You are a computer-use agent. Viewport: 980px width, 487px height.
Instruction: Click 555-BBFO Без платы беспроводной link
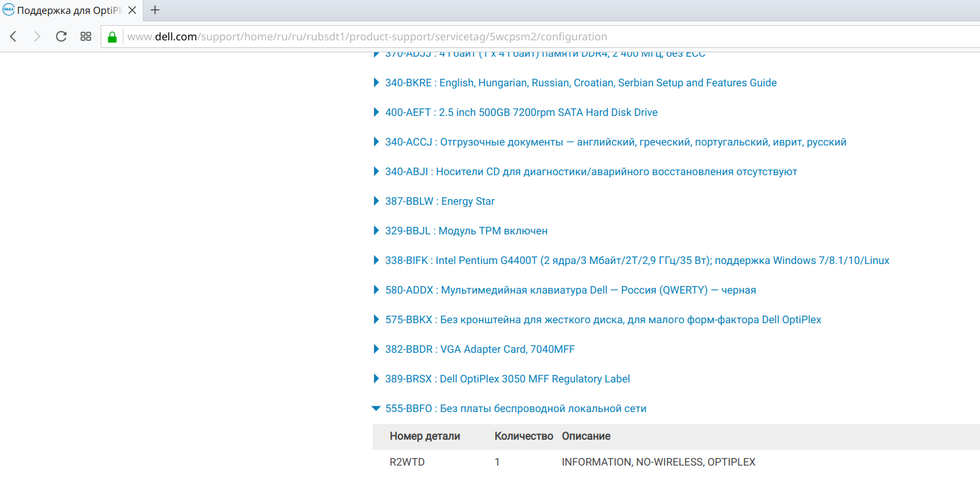coord(515,408)
